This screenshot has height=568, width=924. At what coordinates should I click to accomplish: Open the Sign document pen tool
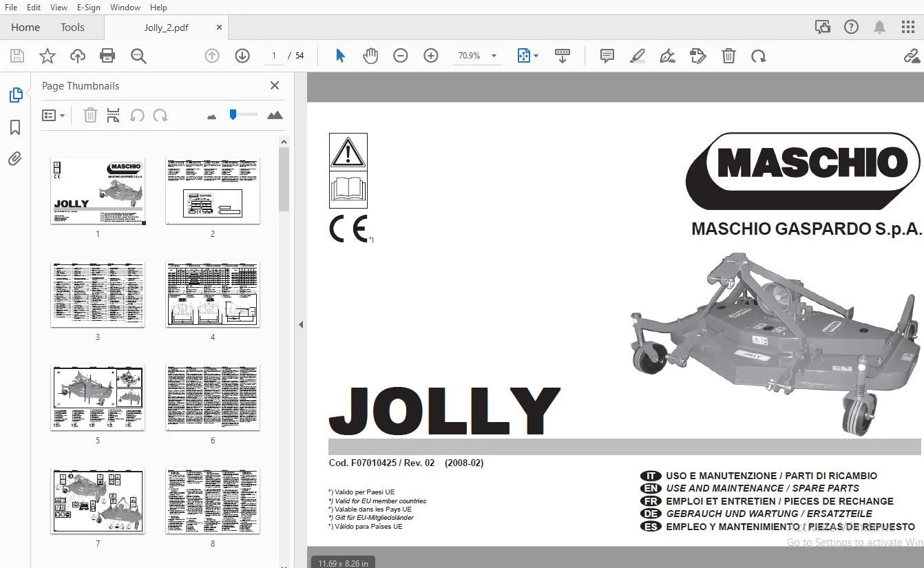667,56
